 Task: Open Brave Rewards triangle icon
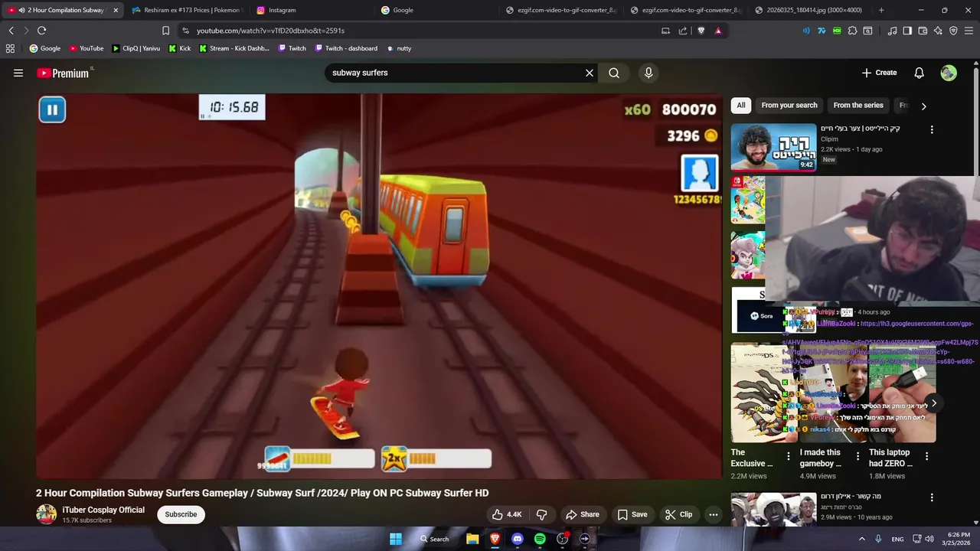[x=718, y=31]
